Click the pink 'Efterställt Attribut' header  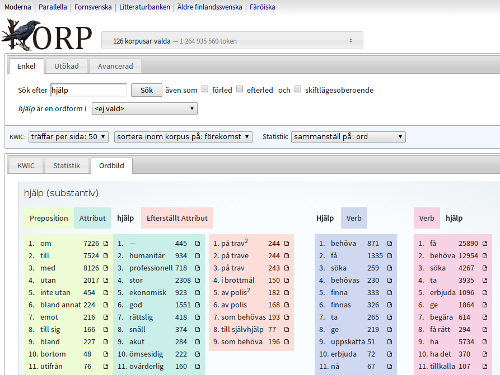pos(177,218)
